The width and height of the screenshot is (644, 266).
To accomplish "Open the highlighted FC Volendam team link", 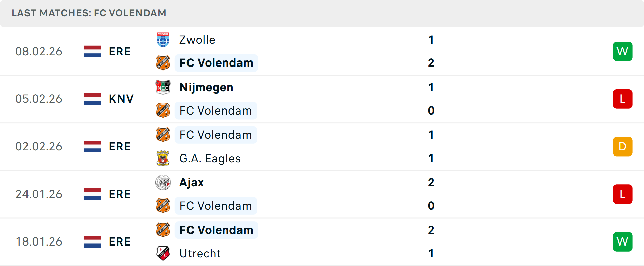I will (x=216, y=63).
